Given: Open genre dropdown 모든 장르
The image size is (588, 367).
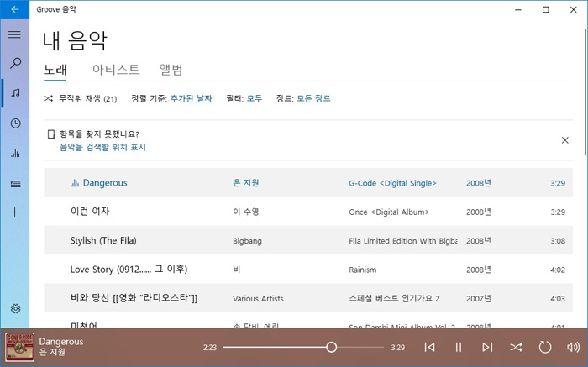Looking at the screenshot, I should click(x=313, y=99).
